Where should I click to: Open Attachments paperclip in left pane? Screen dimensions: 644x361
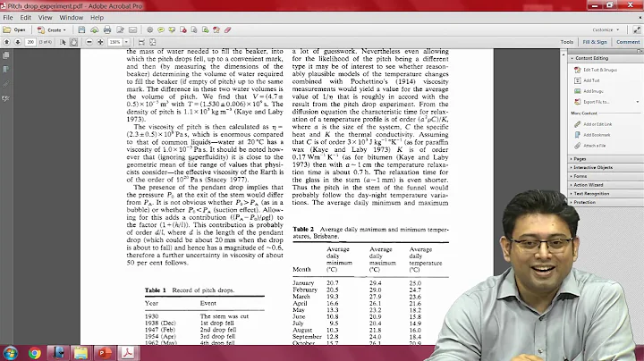click(5, 84)
